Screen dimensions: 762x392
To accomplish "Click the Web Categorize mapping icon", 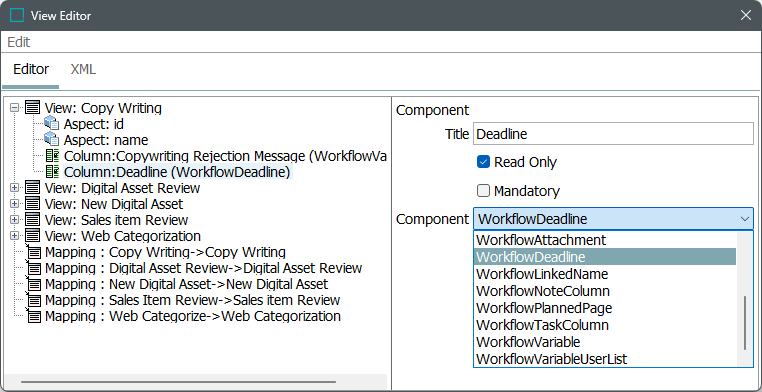I will click(34, 317).
